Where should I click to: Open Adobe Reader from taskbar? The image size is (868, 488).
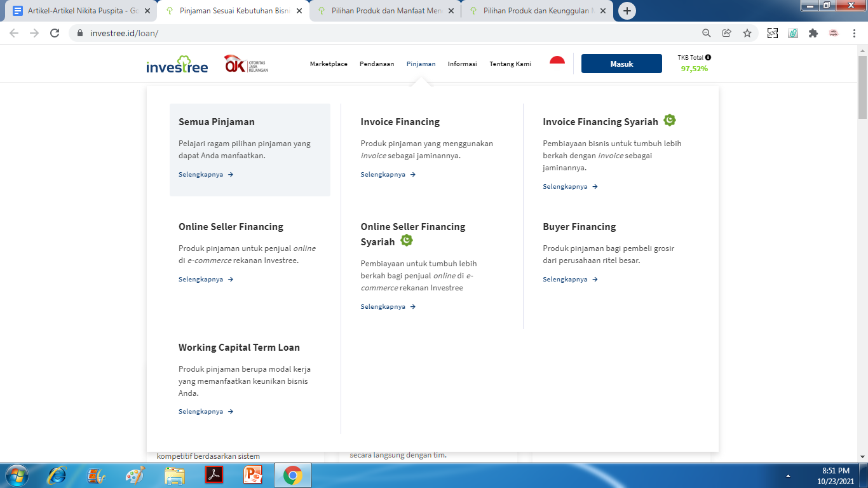tap(214, 475)
